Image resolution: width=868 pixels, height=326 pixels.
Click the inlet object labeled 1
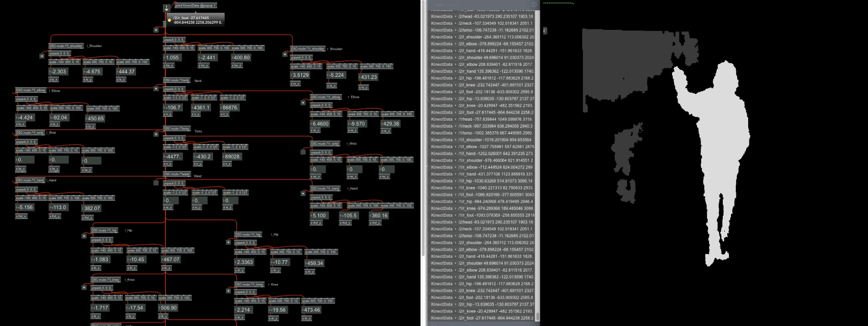pyautogui.click(x=166, y=8)
